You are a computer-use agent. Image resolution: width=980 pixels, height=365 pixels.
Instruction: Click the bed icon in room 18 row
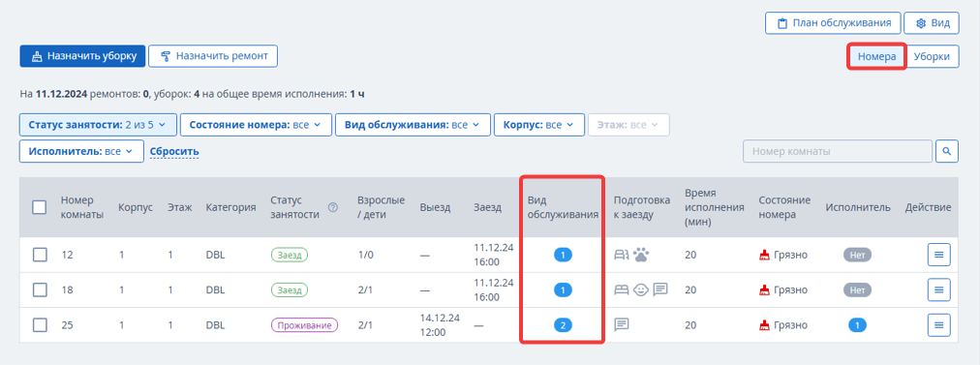pyautogui.click(x=622, y=290)
